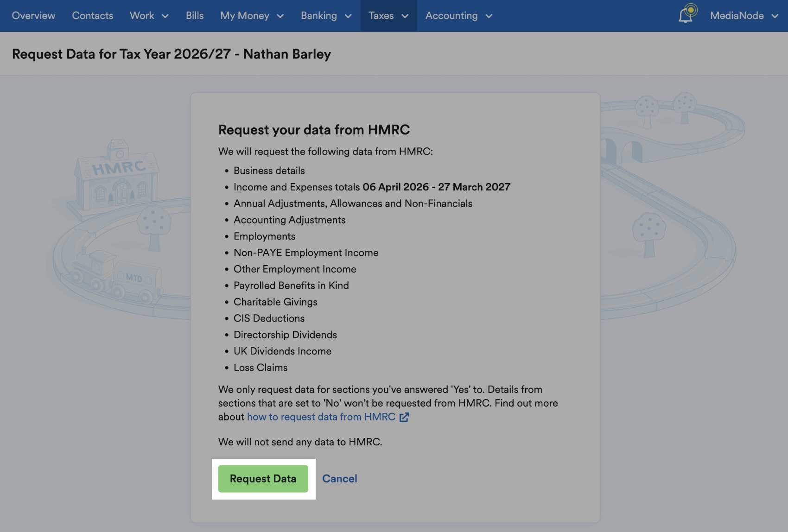Select Charitable Givings list item

pyautogui.click(x=275, y=302)
